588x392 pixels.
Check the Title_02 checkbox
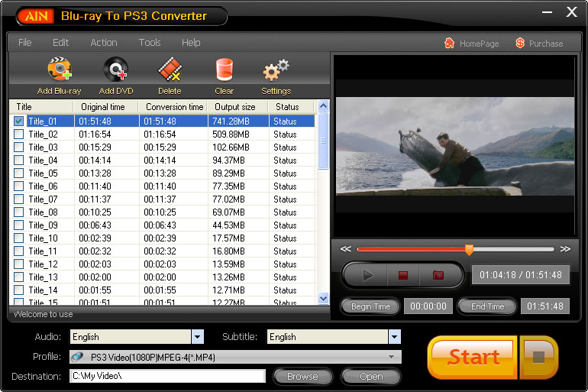(19, 134)
